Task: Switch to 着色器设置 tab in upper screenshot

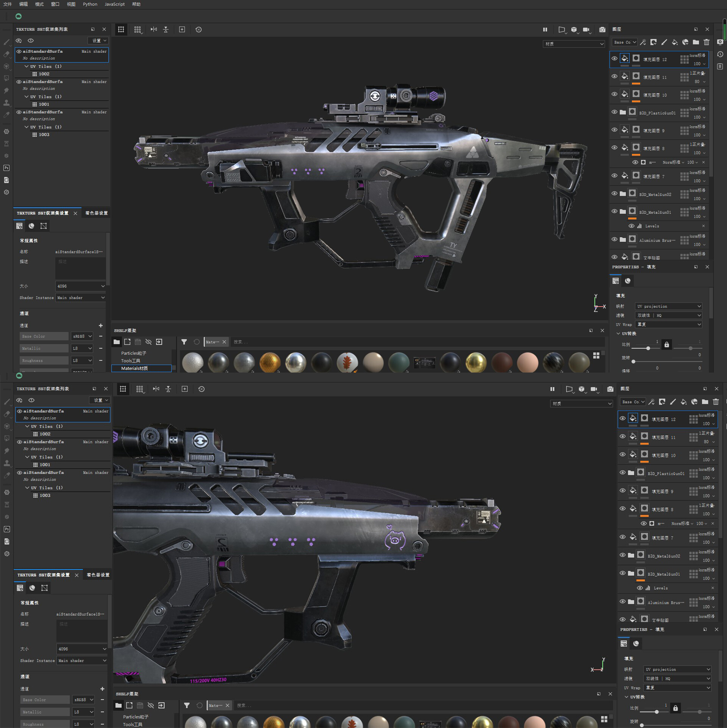Action: coord(96,213)
